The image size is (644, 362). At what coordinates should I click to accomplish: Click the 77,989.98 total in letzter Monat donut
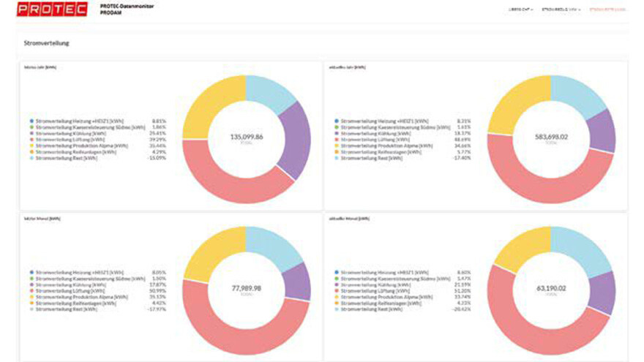point(247,288)
